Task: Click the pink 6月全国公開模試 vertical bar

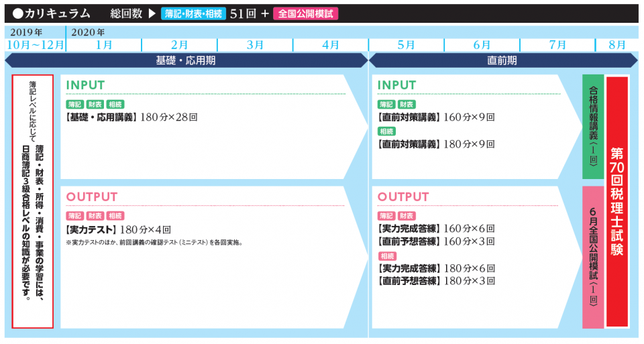Action: coord(593,257)
